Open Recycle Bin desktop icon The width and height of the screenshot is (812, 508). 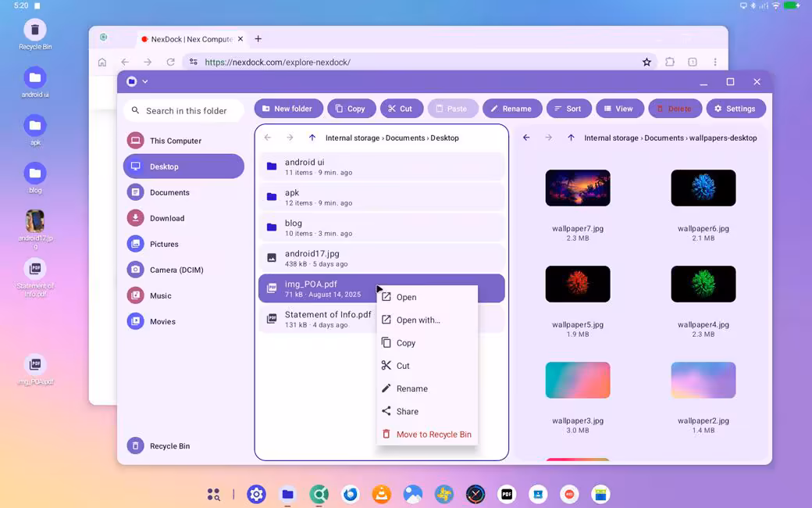point(34,30)
